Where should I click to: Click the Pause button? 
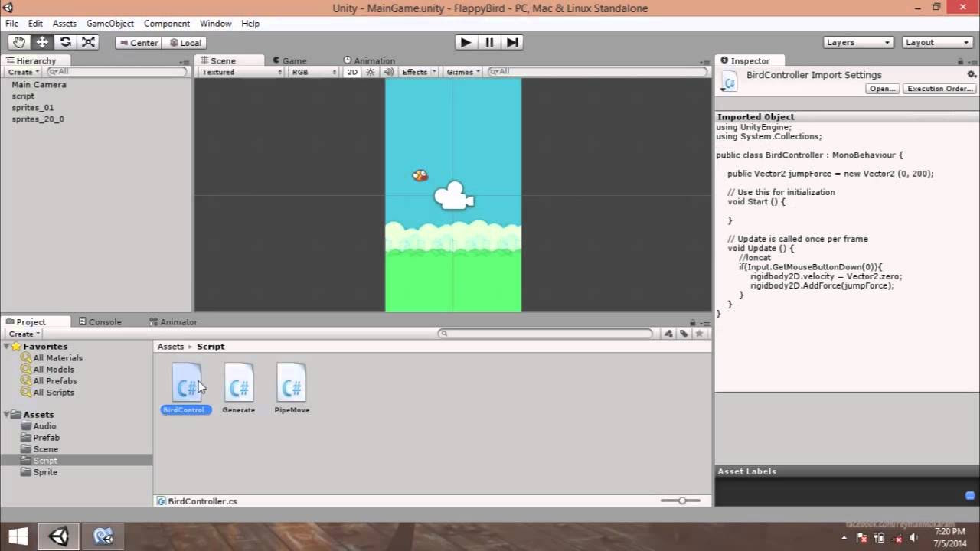point(489,43)
